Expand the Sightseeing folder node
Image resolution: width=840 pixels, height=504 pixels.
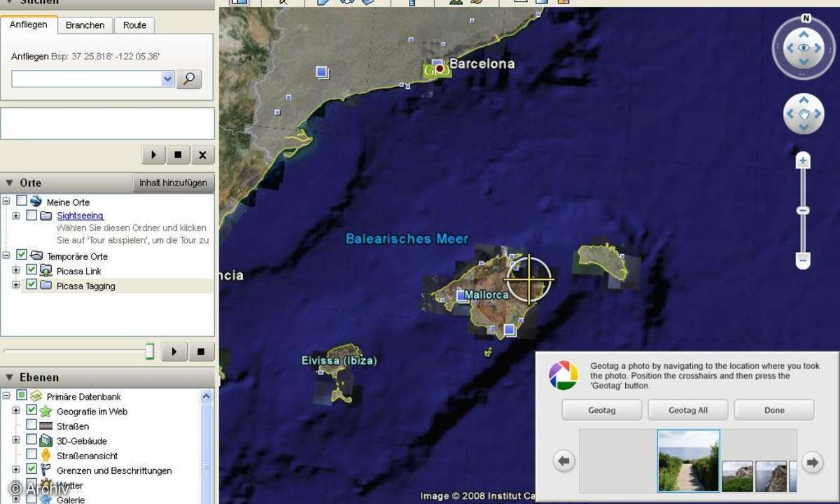click(16, 216)
